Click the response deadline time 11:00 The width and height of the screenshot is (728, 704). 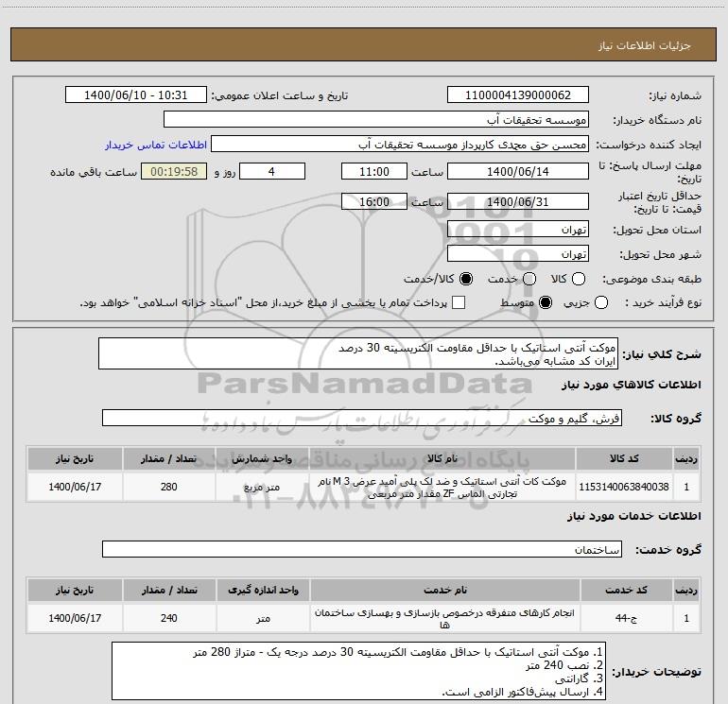374,171
